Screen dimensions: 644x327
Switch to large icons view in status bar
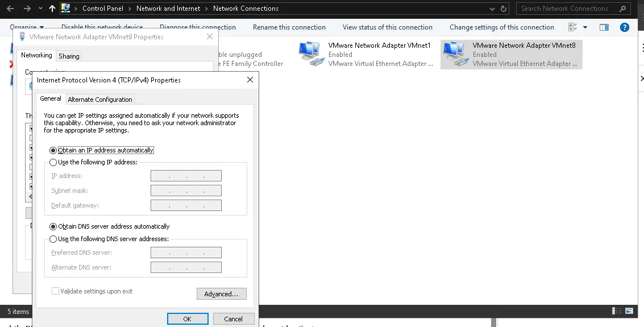[630, 311]
